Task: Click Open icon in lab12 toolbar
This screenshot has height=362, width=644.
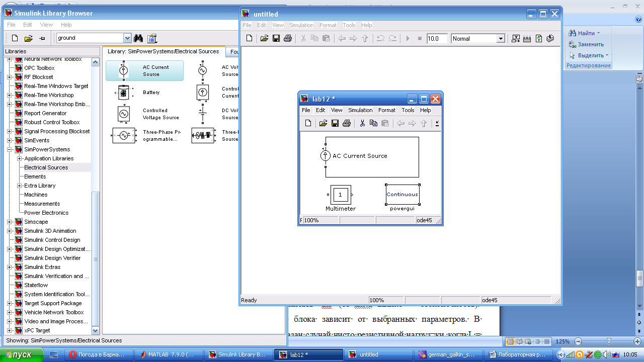Action: pos(323,123)
